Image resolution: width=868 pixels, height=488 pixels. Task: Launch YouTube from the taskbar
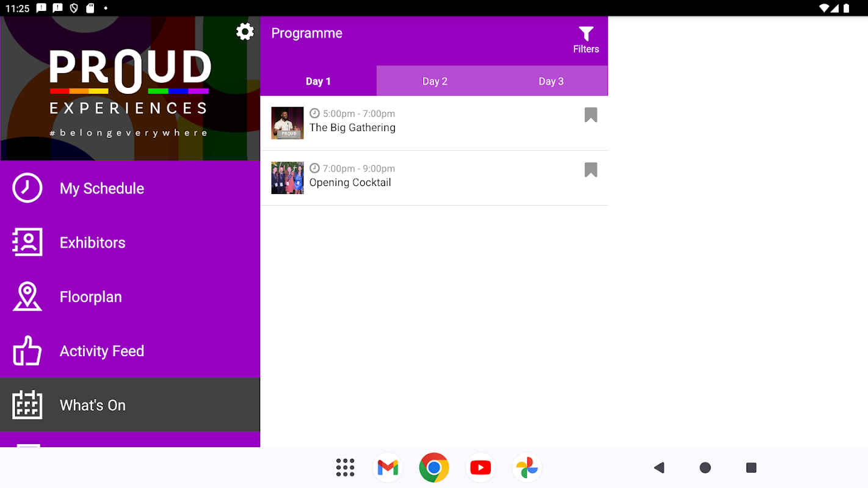click(480, 468)
